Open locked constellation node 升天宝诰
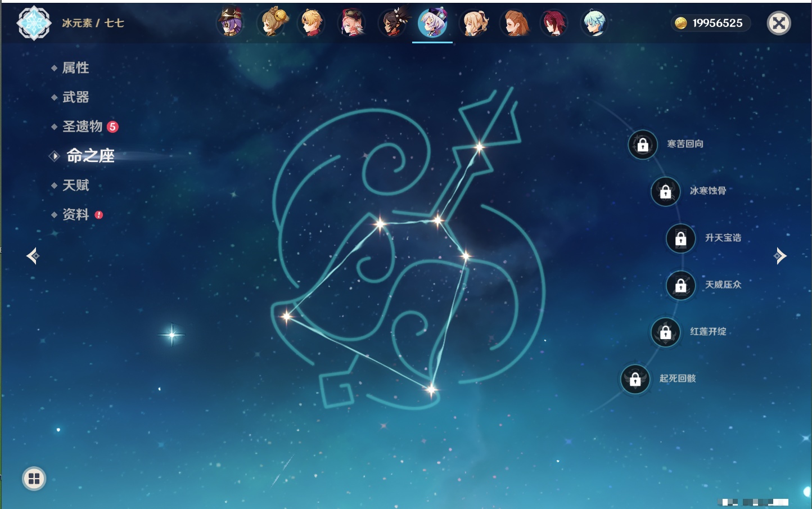The image size is (812, 509). point(680,238)
